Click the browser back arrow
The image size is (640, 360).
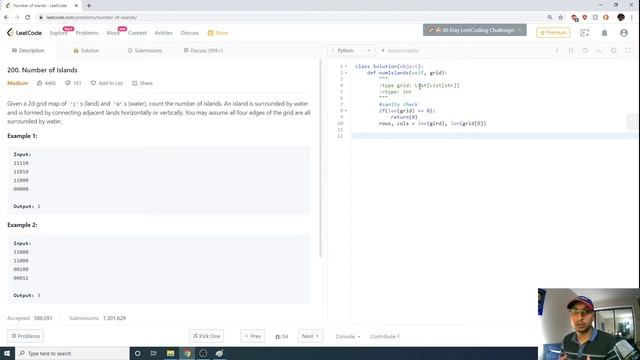click(6, 18)
